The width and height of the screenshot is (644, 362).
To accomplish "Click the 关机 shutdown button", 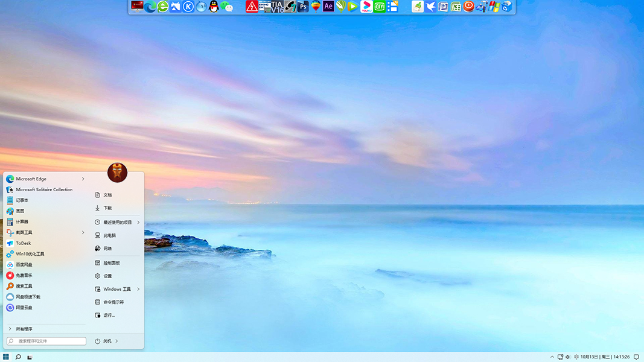I will (x=104, y=341).
